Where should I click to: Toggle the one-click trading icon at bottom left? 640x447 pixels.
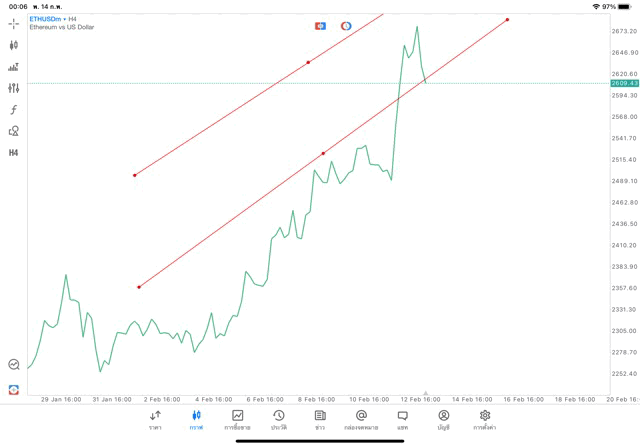[x=14, y=389]
